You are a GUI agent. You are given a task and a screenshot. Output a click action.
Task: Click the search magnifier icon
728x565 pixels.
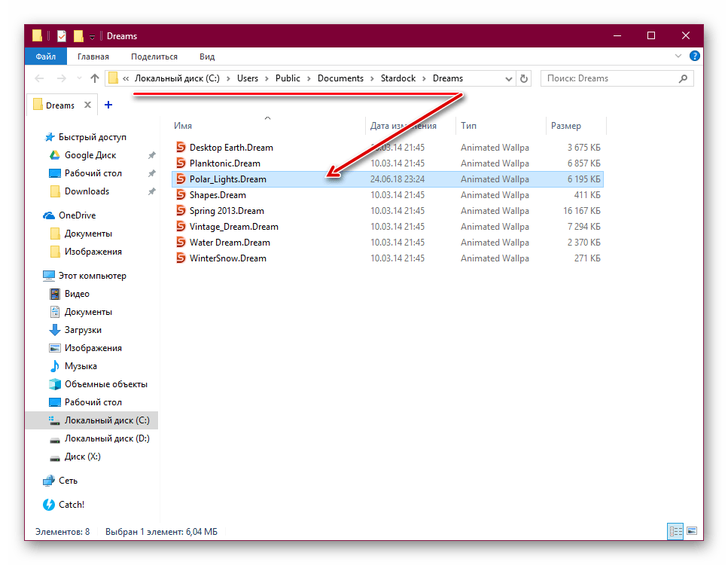pos(683,78)
